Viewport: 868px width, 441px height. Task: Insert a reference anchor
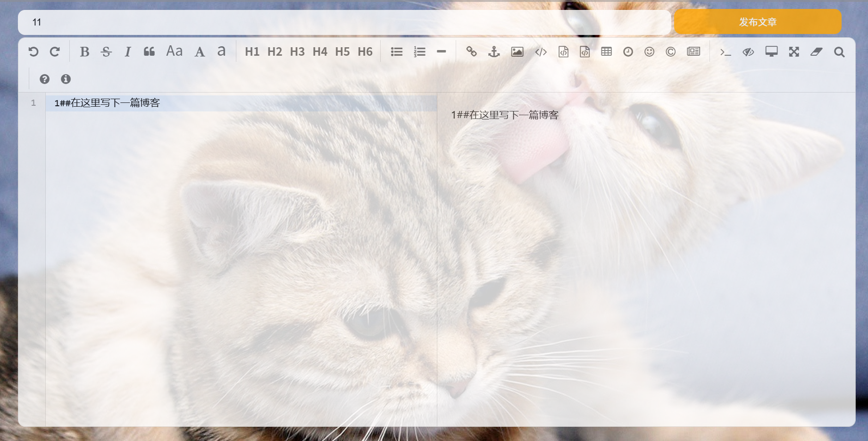[x=494, y=51]
